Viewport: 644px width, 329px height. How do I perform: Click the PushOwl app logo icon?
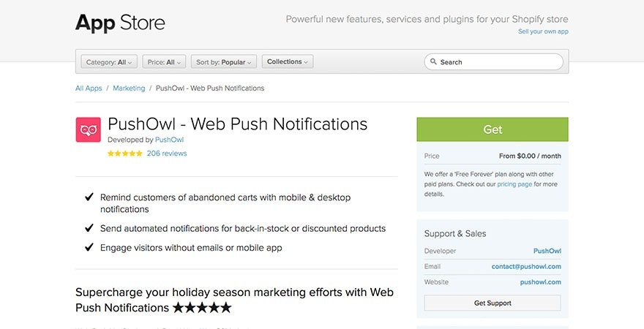click(x=88, y=129)
